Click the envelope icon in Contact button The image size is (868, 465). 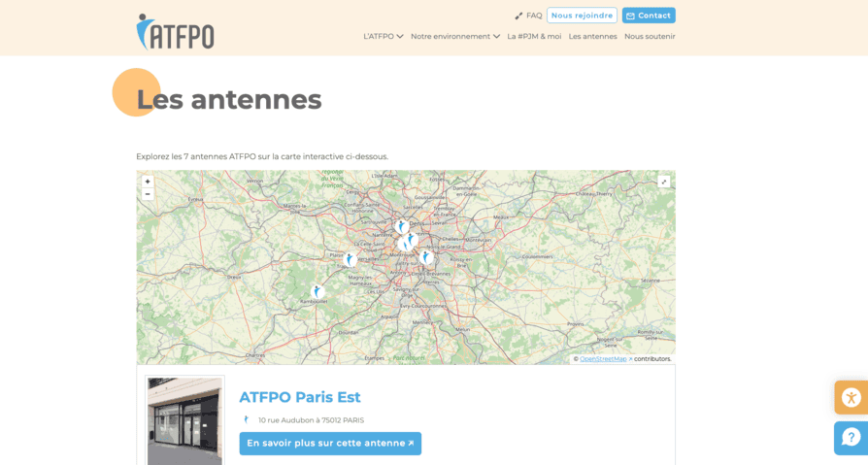coord(630,17)
